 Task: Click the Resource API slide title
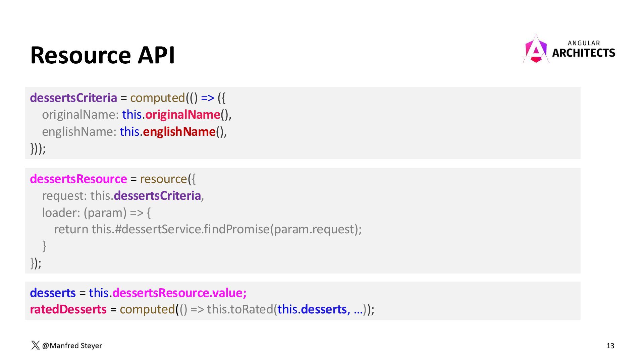(x=102, y=55)
